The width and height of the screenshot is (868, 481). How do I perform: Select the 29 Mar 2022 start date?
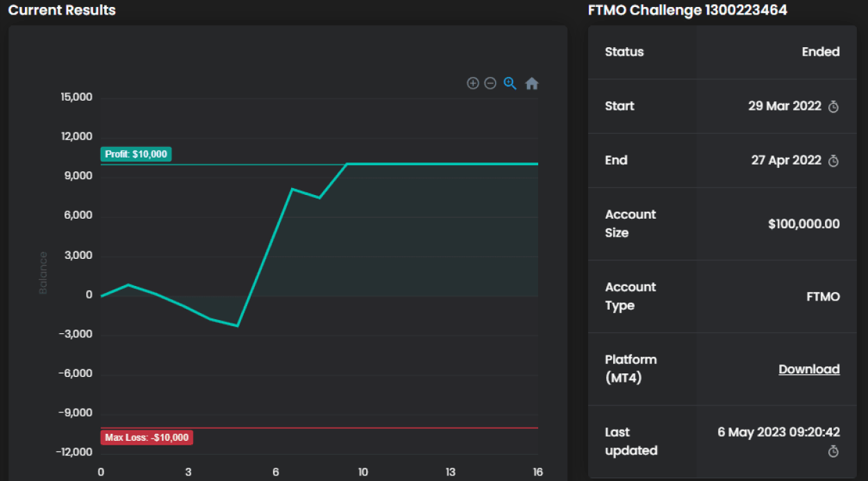pos(785,106)
